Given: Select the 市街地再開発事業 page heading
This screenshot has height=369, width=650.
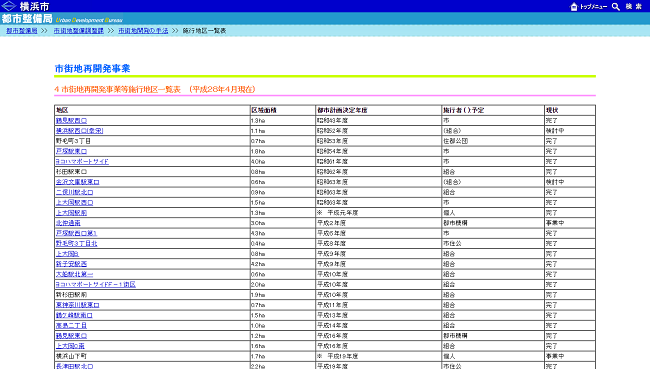Looking at the screenshot, I should [92, 68].
